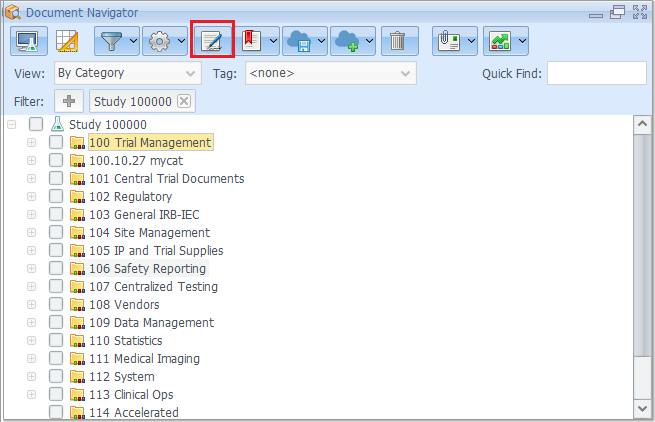This screenshot has width=655, height=422.
Task: Click the Document Navigator title bar icon
Action: click(x=13, y=13)
